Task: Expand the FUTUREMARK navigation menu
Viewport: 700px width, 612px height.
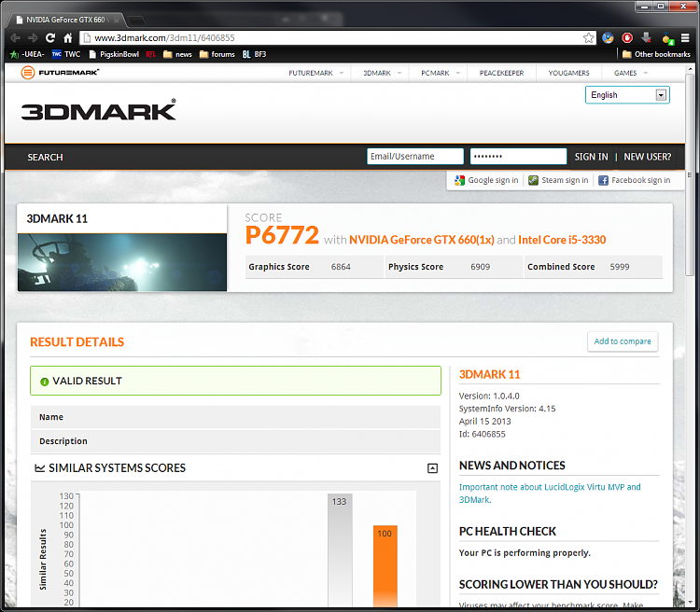Action: pyautogui.click(x=315, y=73)
